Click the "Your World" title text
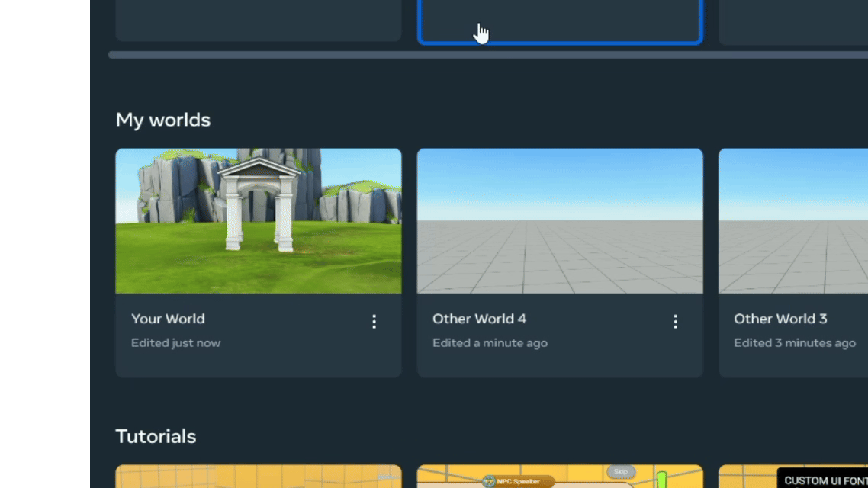The width and height of the screenshot is (868, 488). click(x=168, y=319)
